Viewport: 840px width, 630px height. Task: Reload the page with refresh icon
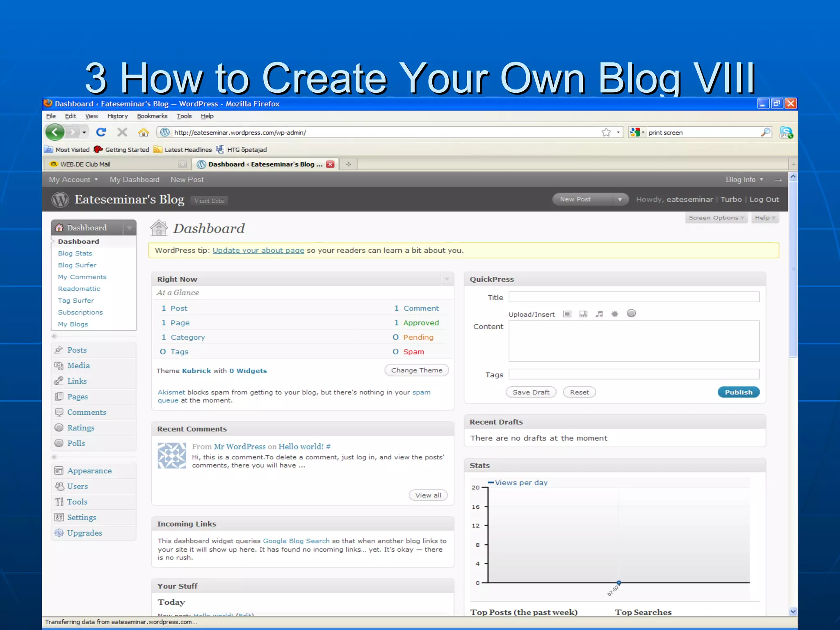click(x=101, y=132)
